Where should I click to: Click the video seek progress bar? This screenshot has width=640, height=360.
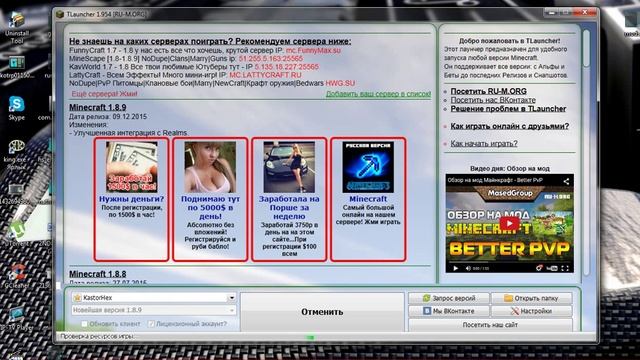[x=509, y=262]
